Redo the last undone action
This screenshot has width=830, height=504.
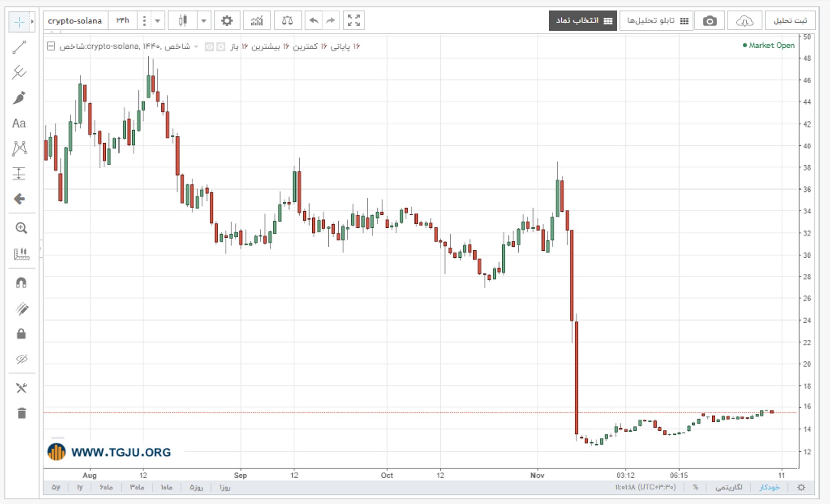(331, 21)
